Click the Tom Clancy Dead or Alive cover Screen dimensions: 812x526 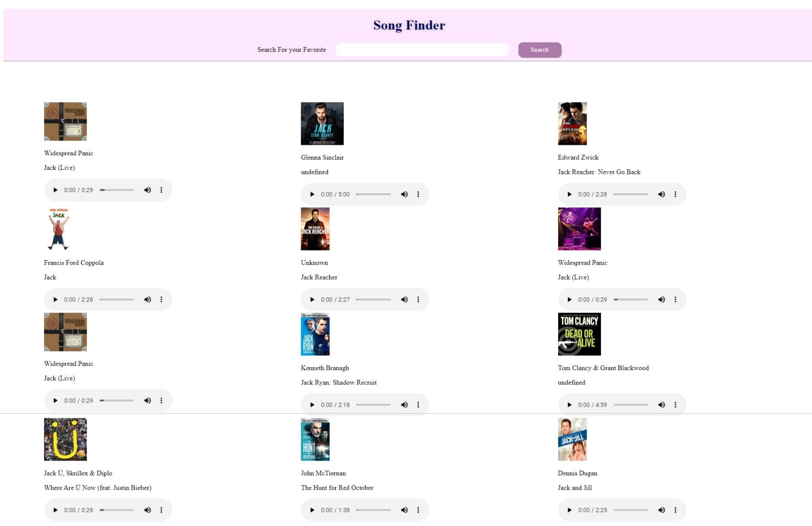pos(579,334)
